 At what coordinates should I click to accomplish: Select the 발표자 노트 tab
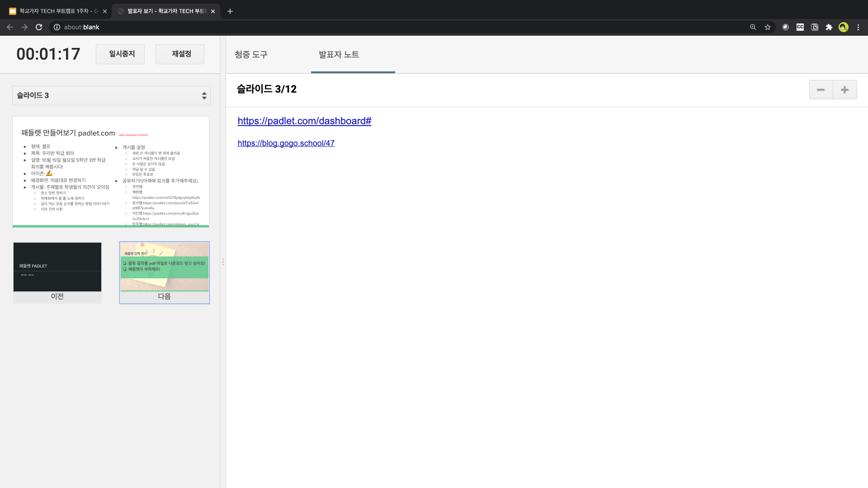tap(339, 55)
